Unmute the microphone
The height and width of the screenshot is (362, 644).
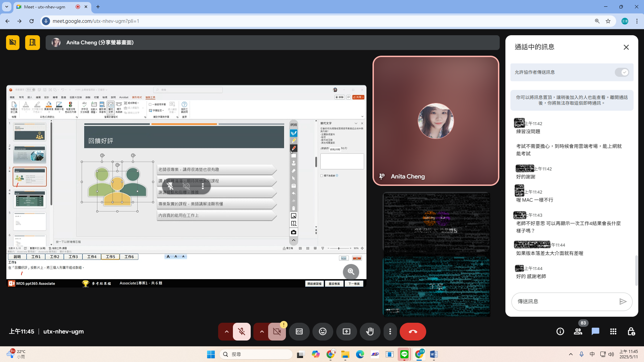click(242, 331)
